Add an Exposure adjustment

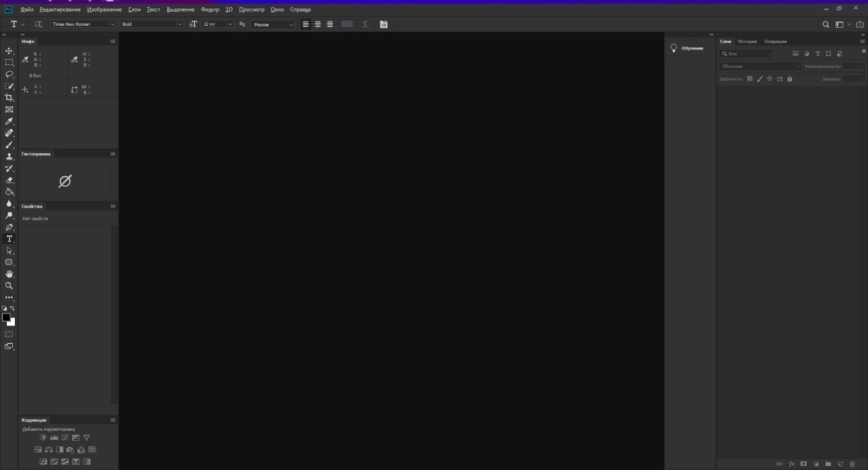[x=76, y=437]
